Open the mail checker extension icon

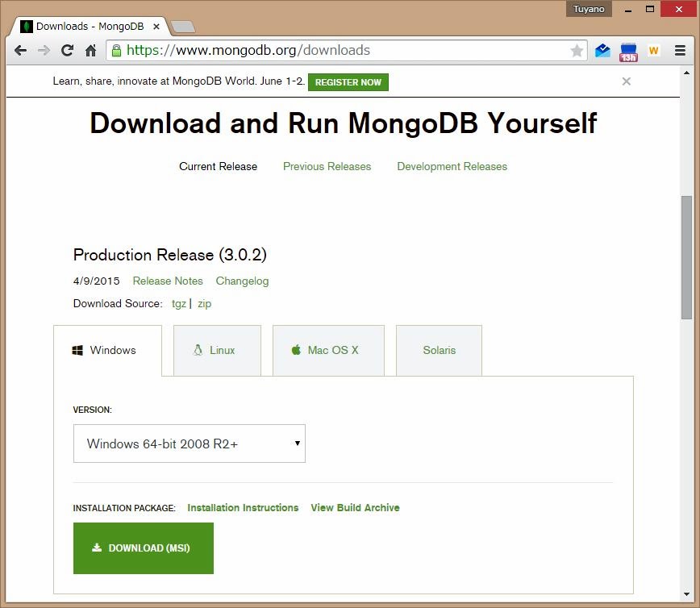click(x=602, y=50)
